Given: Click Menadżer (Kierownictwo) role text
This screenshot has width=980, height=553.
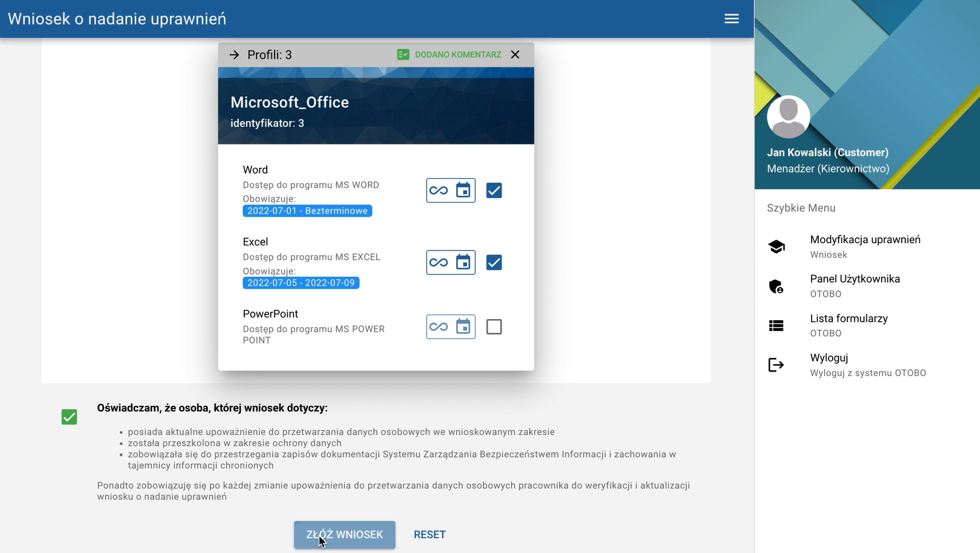Looking at the screenshot, I should [828, 168].
